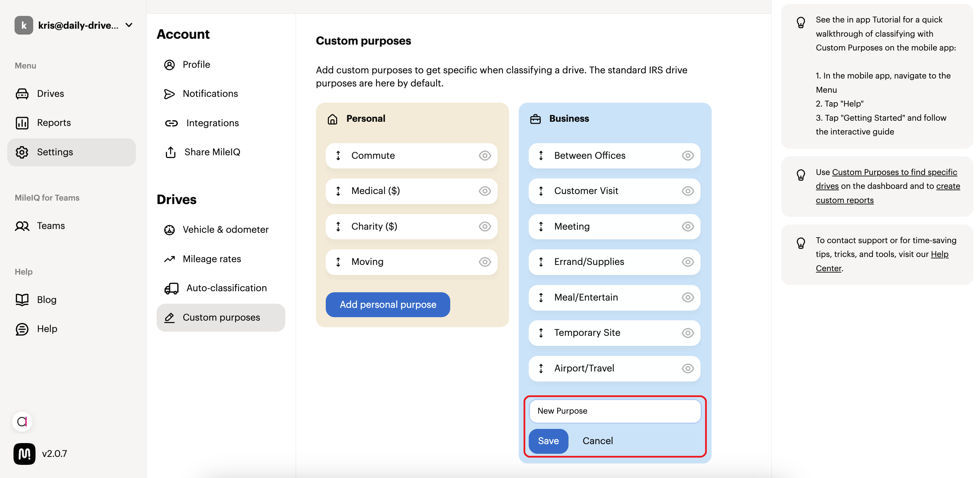Click the Custom purposes pencil icon
Screen dimensions: 980x478
pos(169,318)
